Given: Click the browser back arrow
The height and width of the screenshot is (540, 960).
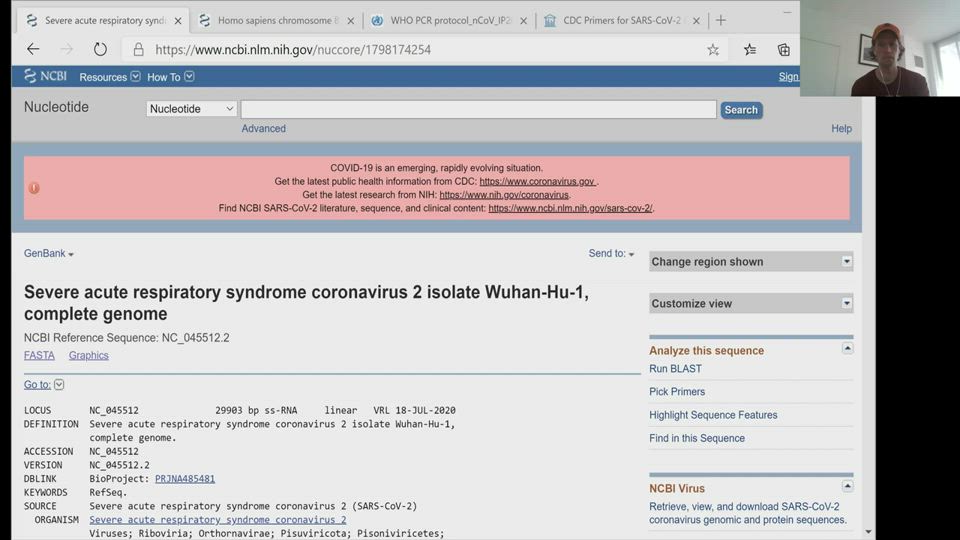Looking at the screenshot, I should pos(33,49).
